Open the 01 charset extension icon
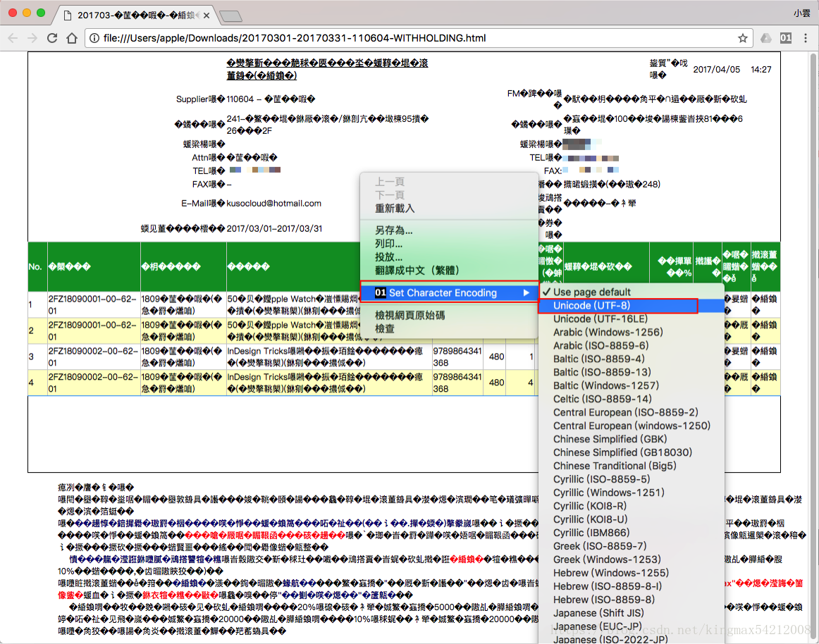819x644 pixels. (786, 38)
